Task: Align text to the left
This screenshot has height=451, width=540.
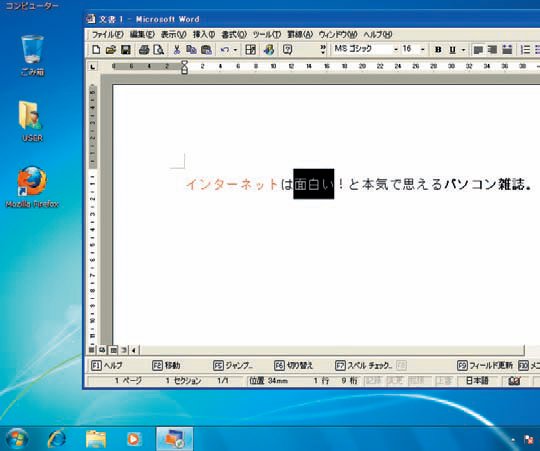Action: pyautogui.click(x=478, y=50)
